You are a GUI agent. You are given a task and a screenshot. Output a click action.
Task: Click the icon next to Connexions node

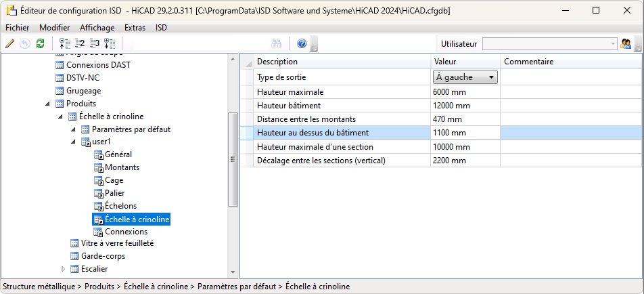tap(99, 232)
